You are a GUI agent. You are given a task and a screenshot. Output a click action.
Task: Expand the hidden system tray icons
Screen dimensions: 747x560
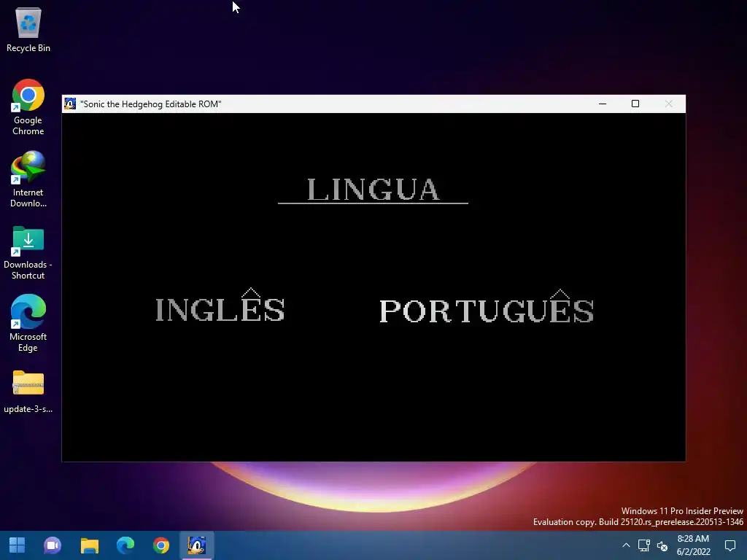626,545
